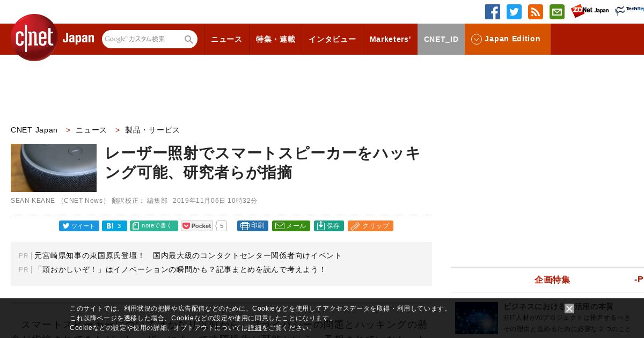This screenshot has height=338, width=644.
Task: Share the article with the ツイート button
Action: [x=79, y=226]
